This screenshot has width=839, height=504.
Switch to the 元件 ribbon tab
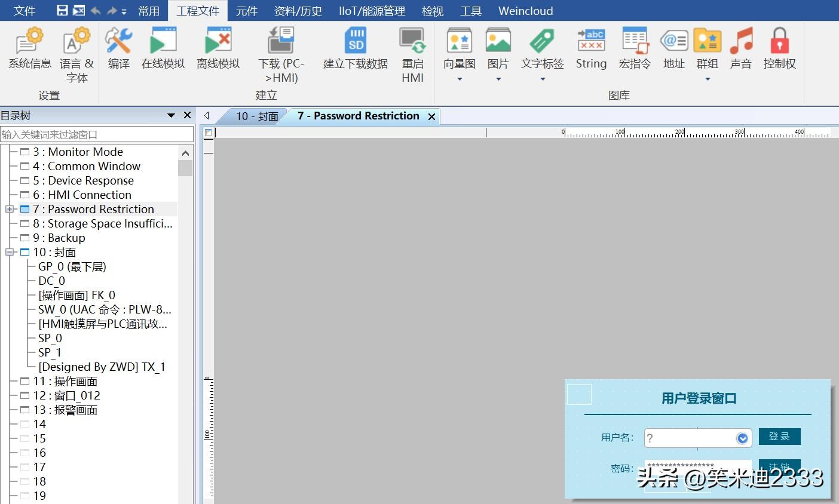click(246, 11)
